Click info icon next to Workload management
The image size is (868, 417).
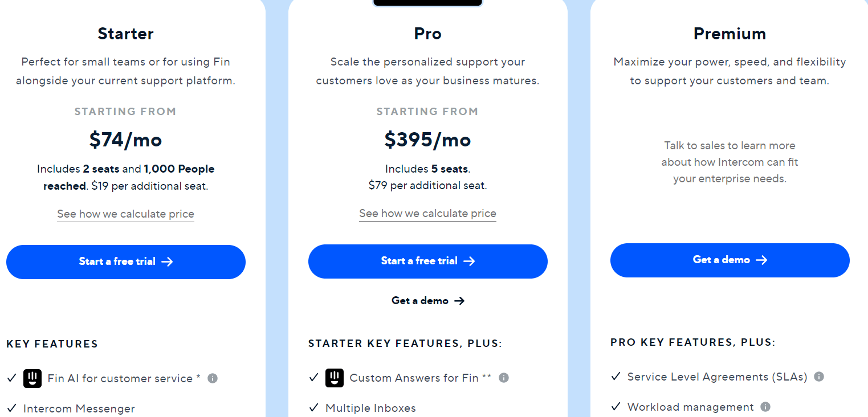tap(765, 407)
